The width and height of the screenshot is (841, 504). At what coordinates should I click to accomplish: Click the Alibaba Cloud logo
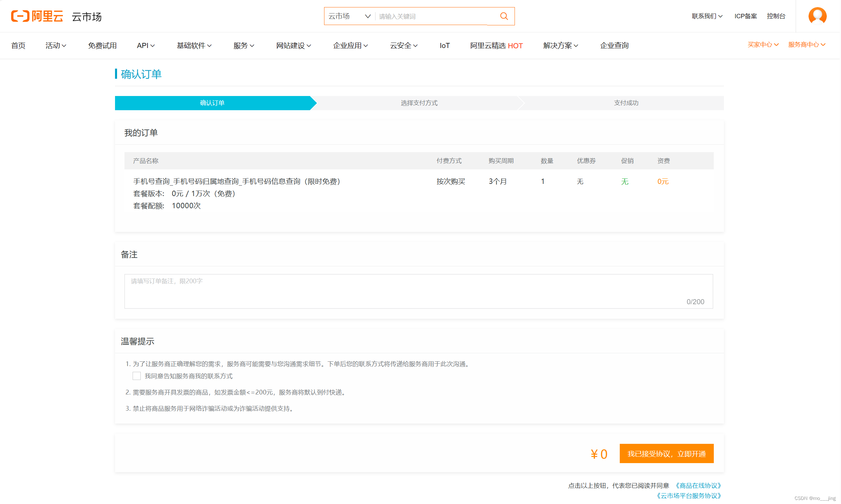37,16
